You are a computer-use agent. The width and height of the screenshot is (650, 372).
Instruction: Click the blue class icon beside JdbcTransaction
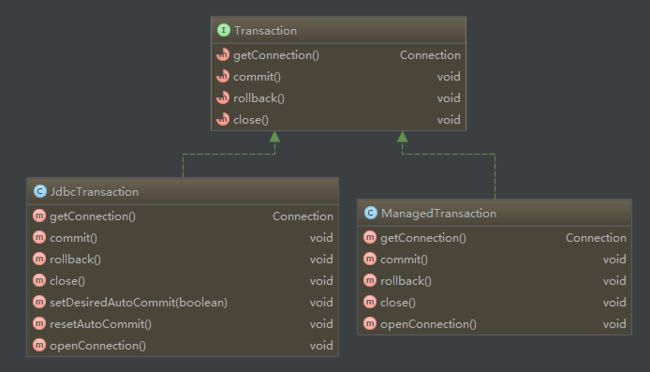pos(40,191)
